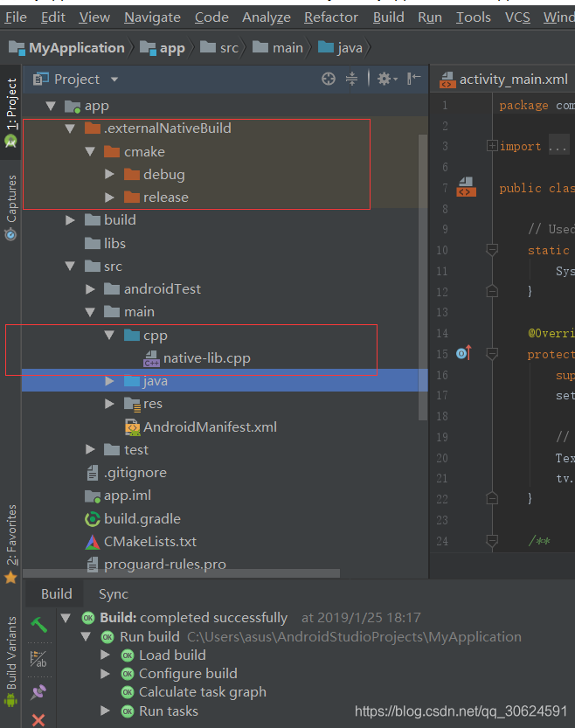Open the View menu
The height and width of the screenshot is (728, 575).
coord(94,17)
